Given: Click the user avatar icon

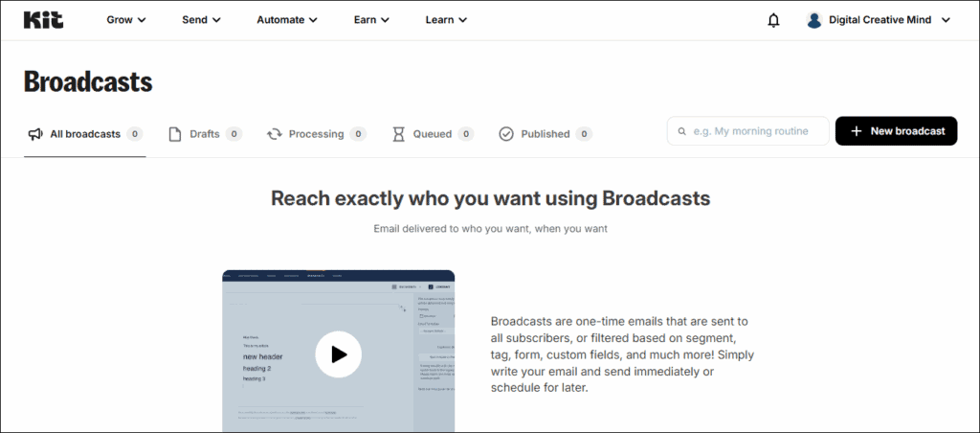Looking at the screenshot, I should point(813,20).
